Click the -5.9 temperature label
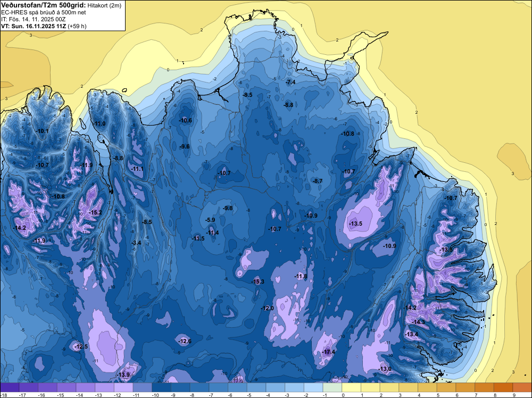The image size is (532, 398). [x=210, y=220]
